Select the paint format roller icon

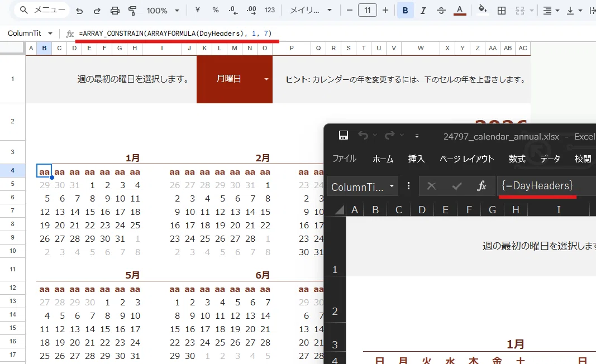(x=132, y=11)
